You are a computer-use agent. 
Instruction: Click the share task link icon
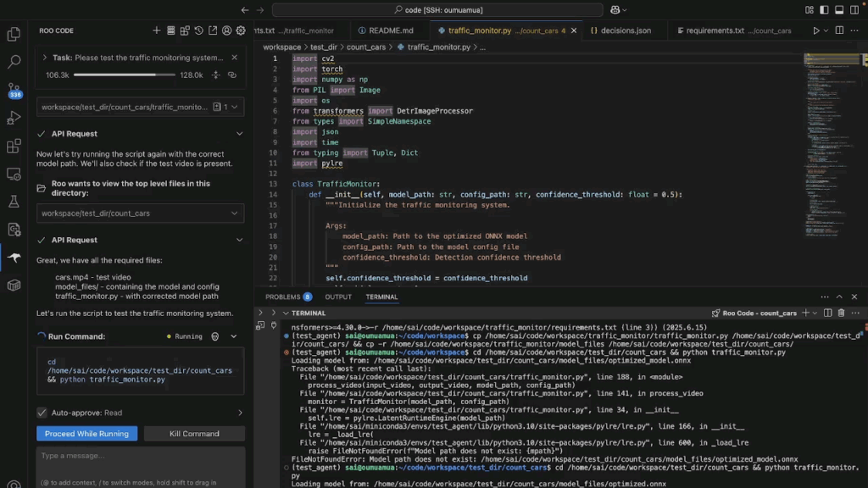pyautogui.click(x=232, y=75)
